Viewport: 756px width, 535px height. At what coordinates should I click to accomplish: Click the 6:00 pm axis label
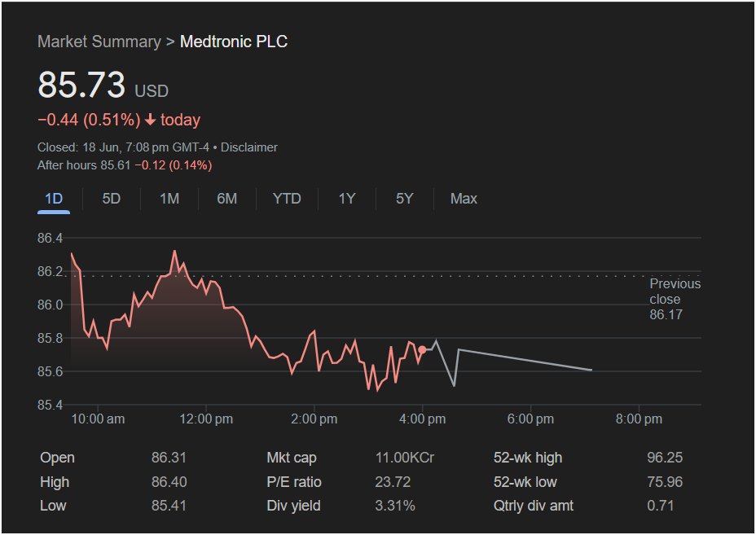[530, 419]
